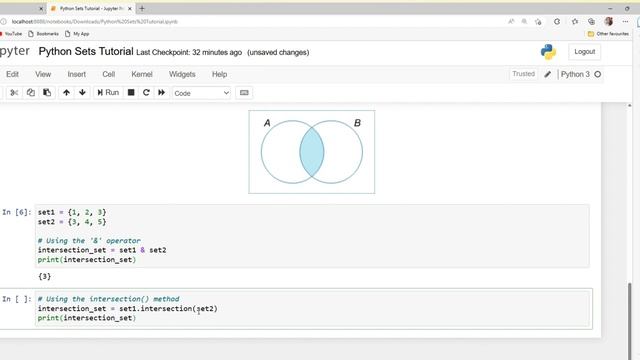
Task: Open the command palette keyboard icon
Action: (x=244, y=93)
